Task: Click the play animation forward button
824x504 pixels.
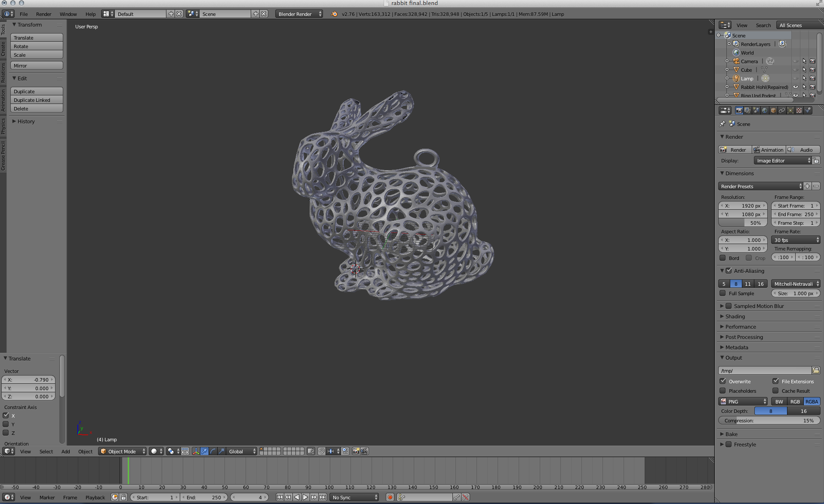Action: coord(305,498)
